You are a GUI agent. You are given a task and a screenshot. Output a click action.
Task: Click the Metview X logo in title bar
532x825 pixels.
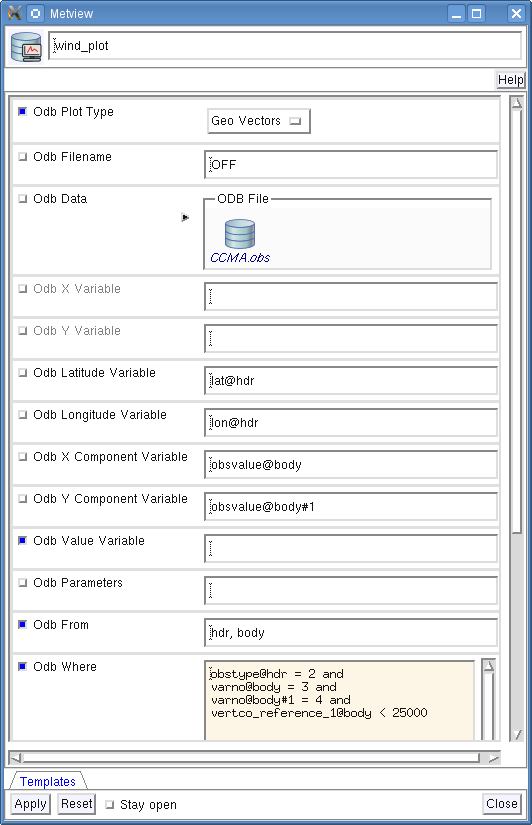[14, 13]
